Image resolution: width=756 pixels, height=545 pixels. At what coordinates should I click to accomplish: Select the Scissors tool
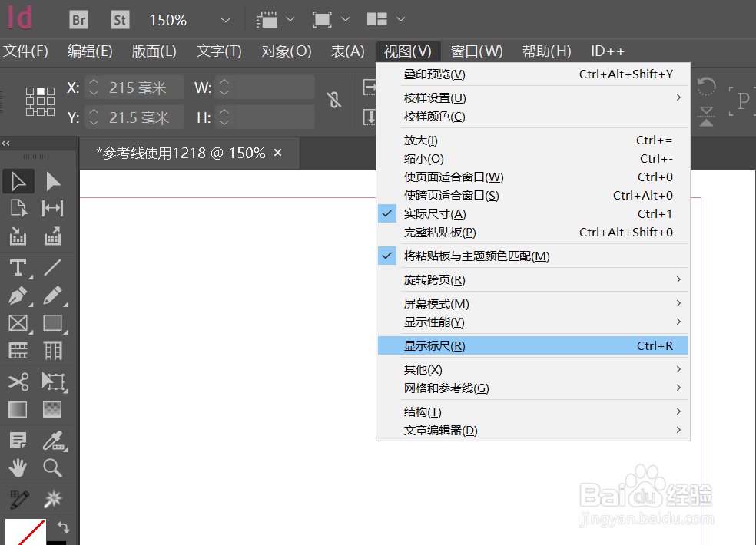click(x=18, y=382)
